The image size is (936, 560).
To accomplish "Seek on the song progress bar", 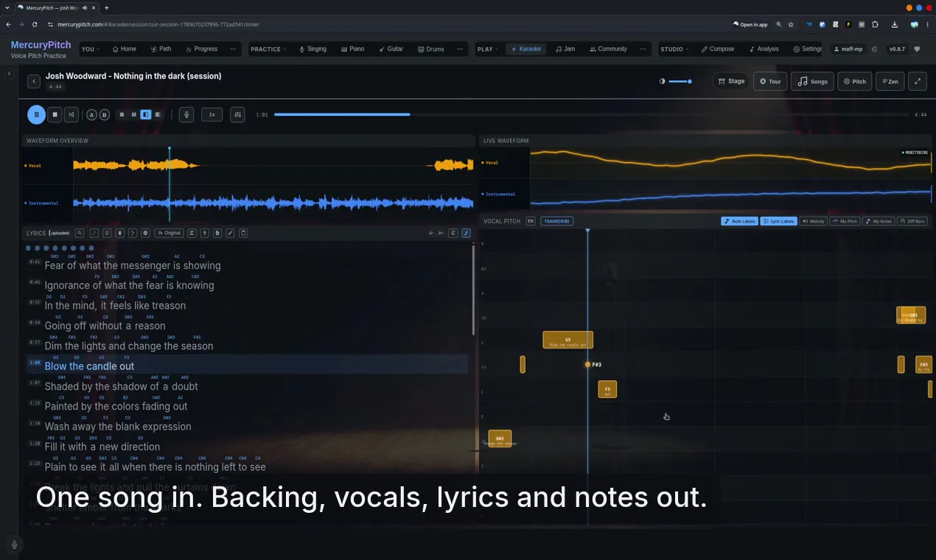I will coord(592,114).
